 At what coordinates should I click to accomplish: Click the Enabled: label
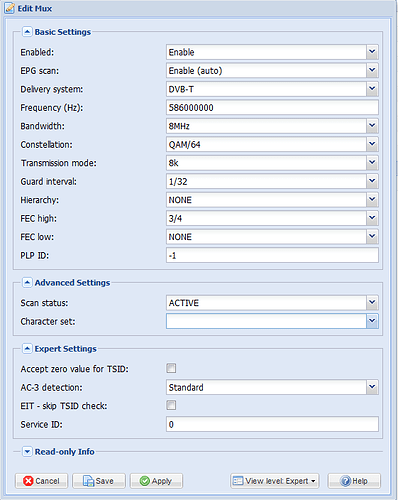(37, 52)
